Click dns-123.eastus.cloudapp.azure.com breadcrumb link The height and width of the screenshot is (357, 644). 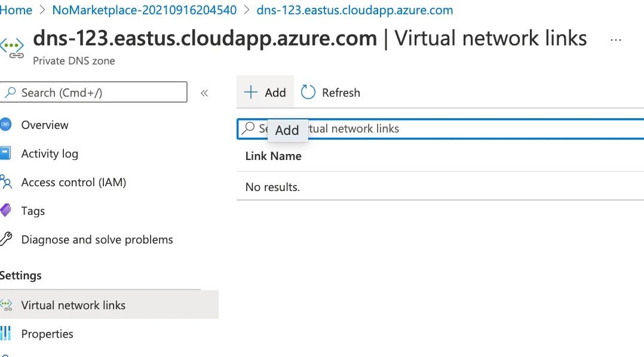coord(355,10)
